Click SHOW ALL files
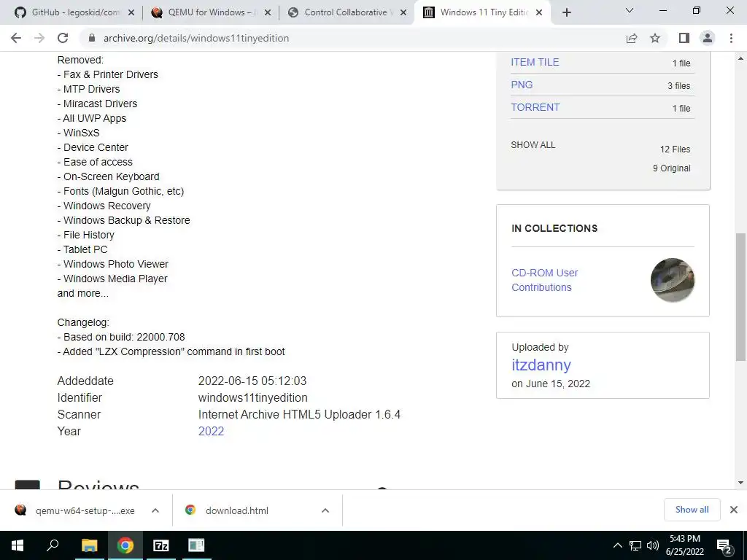The width and height of the screenshot is (747, 560). [533, 145]
